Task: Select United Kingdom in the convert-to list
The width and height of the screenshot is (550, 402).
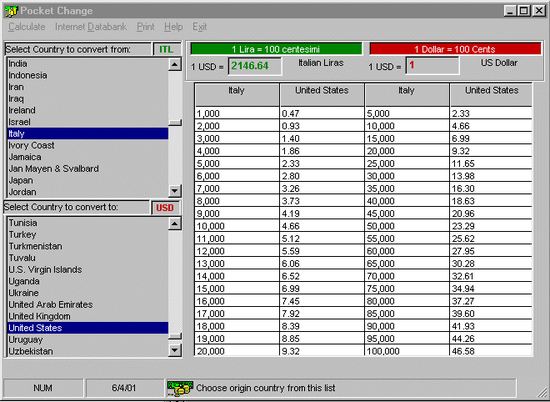Action: (x=88, y=316)
